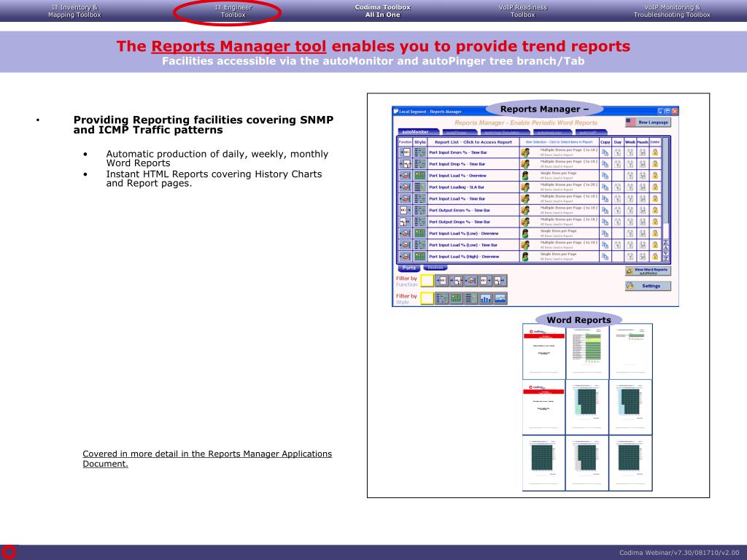This screenshot has width=747, height=560.
Task: Open bottom-right Word report chart thumbnail
Action: pyautogui.click(x=631, y=463)
